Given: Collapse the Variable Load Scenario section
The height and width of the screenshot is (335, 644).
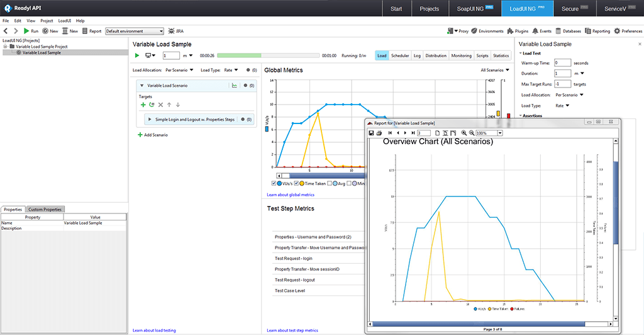Looking at the screenshot, I should tap(142, 85).
